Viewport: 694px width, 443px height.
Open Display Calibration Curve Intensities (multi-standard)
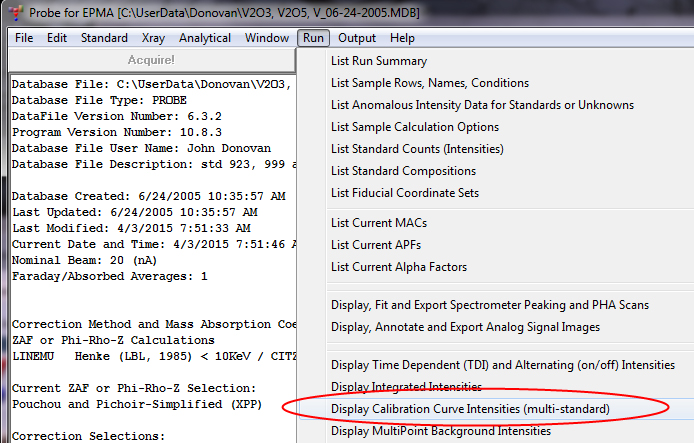point(469,408)
